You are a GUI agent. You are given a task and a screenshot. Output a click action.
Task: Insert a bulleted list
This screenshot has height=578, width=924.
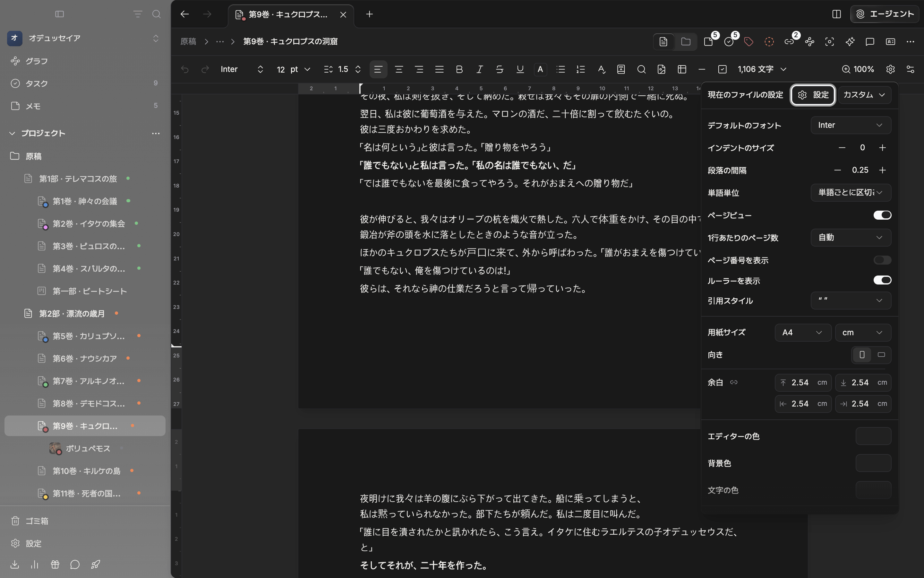[560, 69]
